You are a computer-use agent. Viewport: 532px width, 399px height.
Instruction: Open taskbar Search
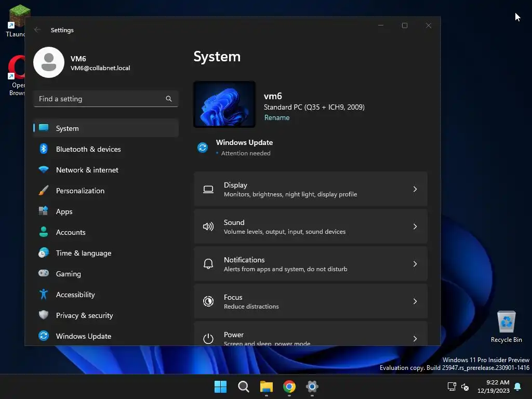243,387
